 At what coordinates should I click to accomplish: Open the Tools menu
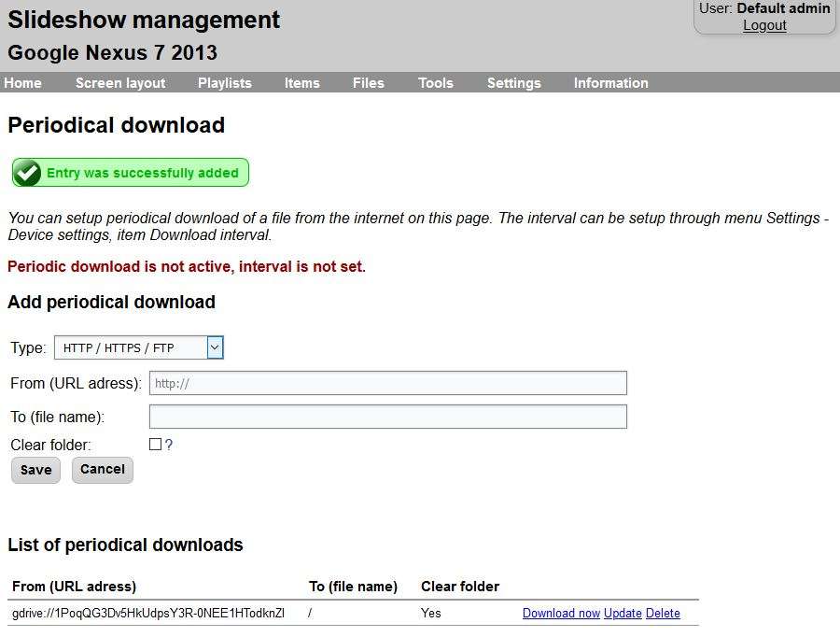(436, 83)
